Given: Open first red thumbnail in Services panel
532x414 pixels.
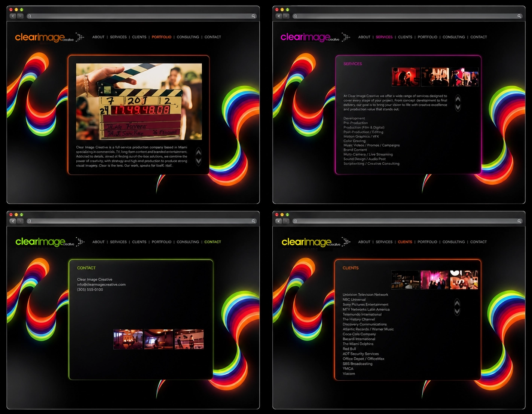Looking at the screenshot, I should [x=406, y=77].
